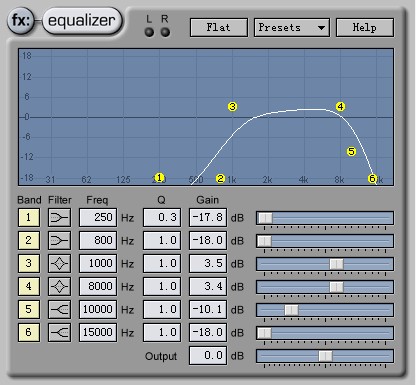This screenshot has height=385, width=416.
Task: Click band 1 low-shelf filter icon
Action: click(x=59, y=218)
